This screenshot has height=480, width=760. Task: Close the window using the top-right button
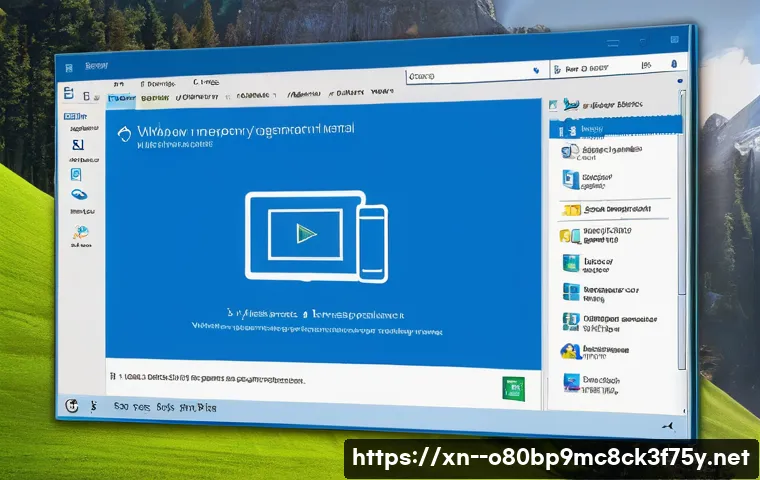[x=674, y=40]
